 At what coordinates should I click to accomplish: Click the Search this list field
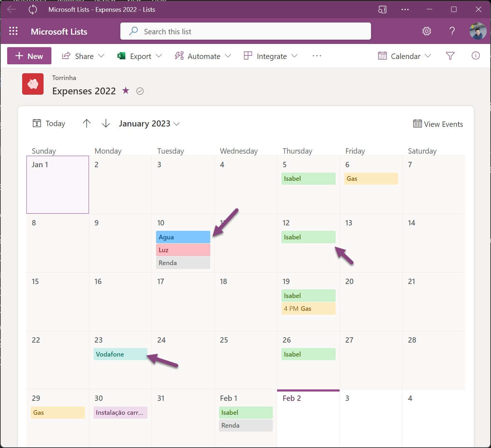click(x=246, y=31)
